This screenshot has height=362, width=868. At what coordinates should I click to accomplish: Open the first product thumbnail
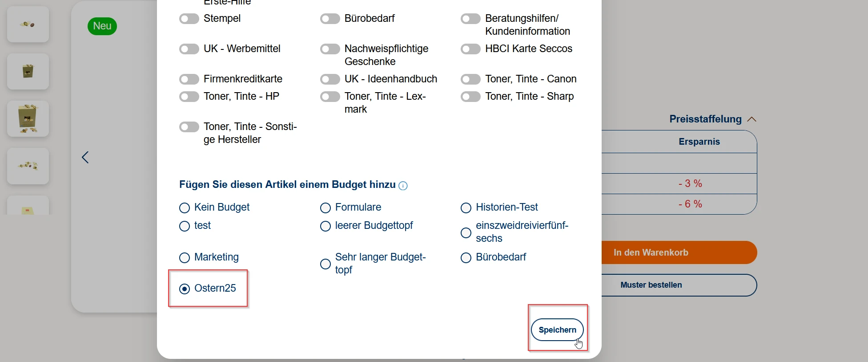(x=28, y=24)
